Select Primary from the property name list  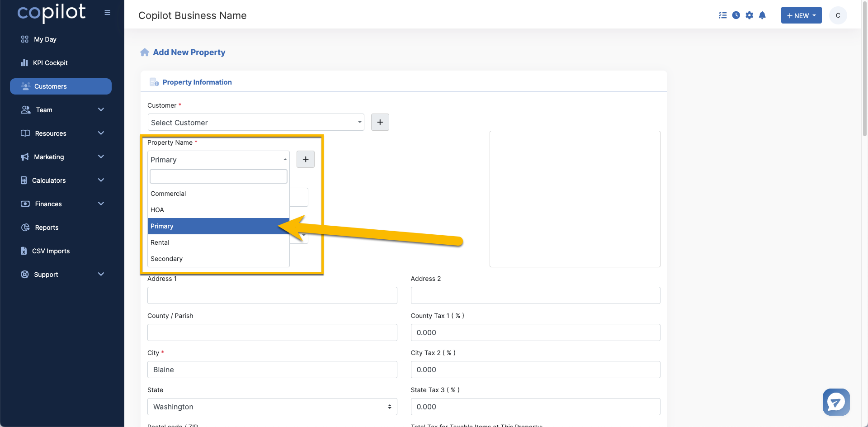218,226
